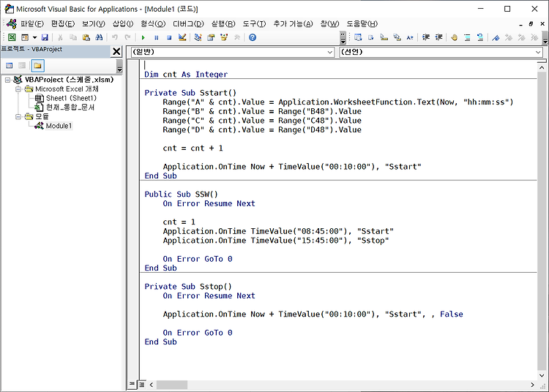Open the Properties Window icon
This screenshot has width=549, height=392.
(x=211, y=37)
